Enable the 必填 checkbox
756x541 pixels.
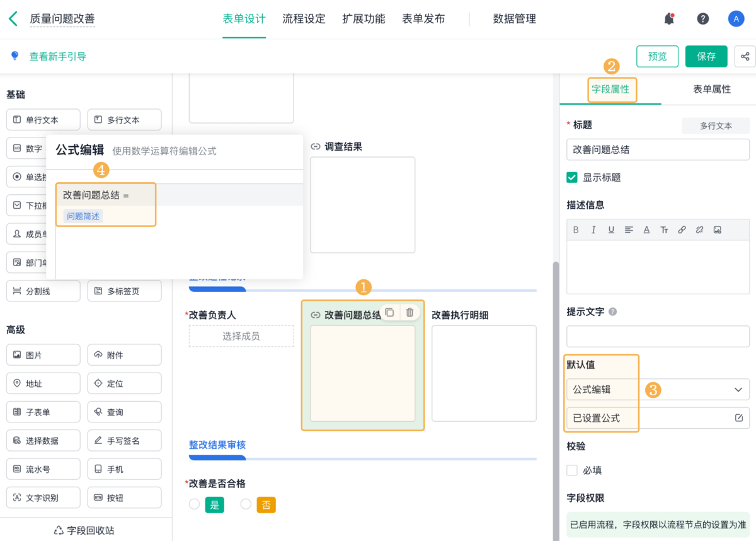[572, 470]
